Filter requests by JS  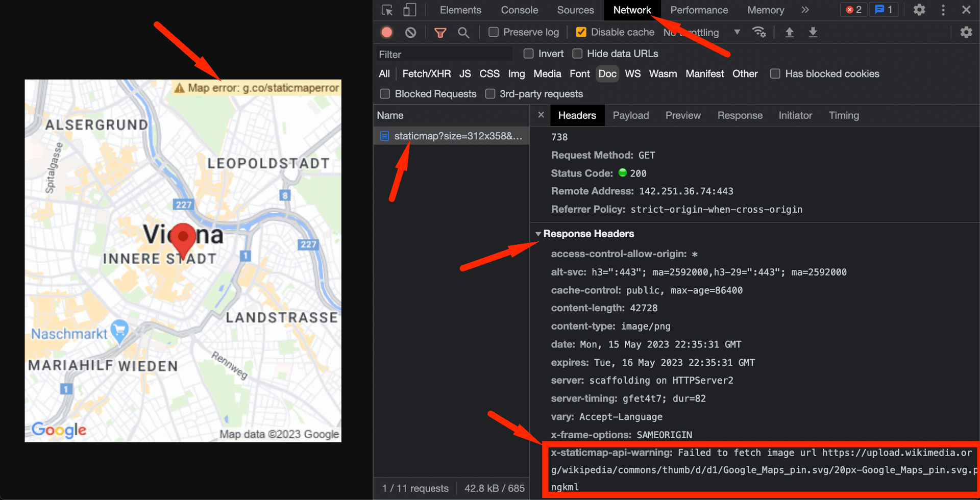click(465, 74)
